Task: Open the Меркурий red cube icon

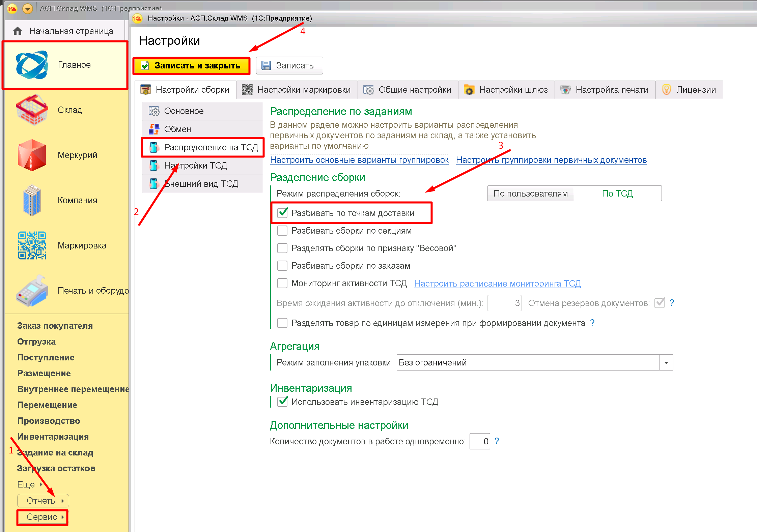Action: click(32, 155)
